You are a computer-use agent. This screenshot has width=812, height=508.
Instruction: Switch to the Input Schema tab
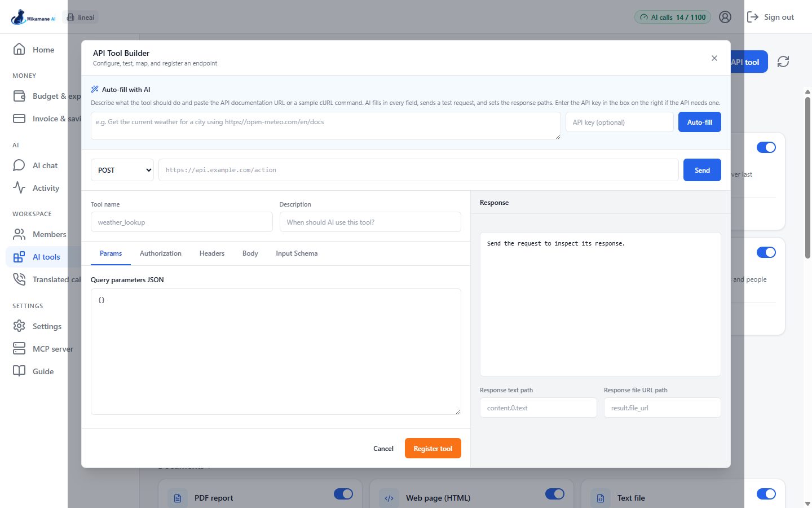pyautogui.click(x=297, y=253)
